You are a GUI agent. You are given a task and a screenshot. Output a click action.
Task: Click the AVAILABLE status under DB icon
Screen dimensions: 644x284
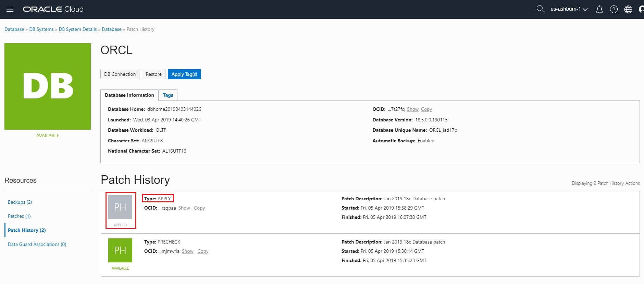pyautogui.click(x=48, y=135)
